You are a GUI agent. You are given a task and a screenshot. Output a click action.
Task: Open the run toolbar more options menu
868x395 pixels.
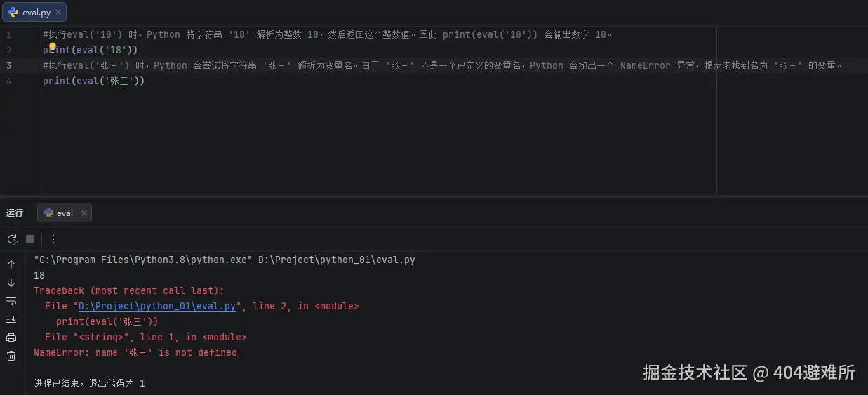tap(53, 239)
